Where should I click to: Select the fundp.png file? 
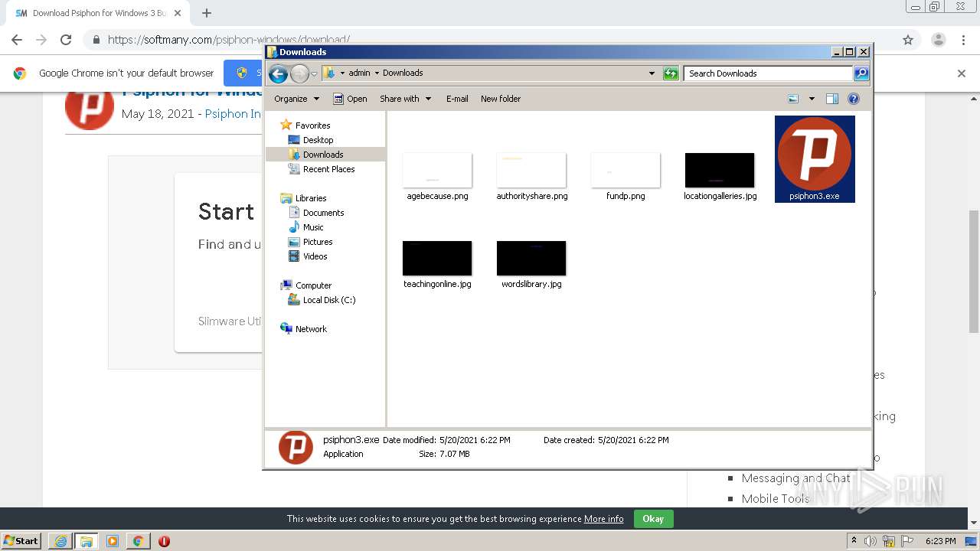pos(626,176)
